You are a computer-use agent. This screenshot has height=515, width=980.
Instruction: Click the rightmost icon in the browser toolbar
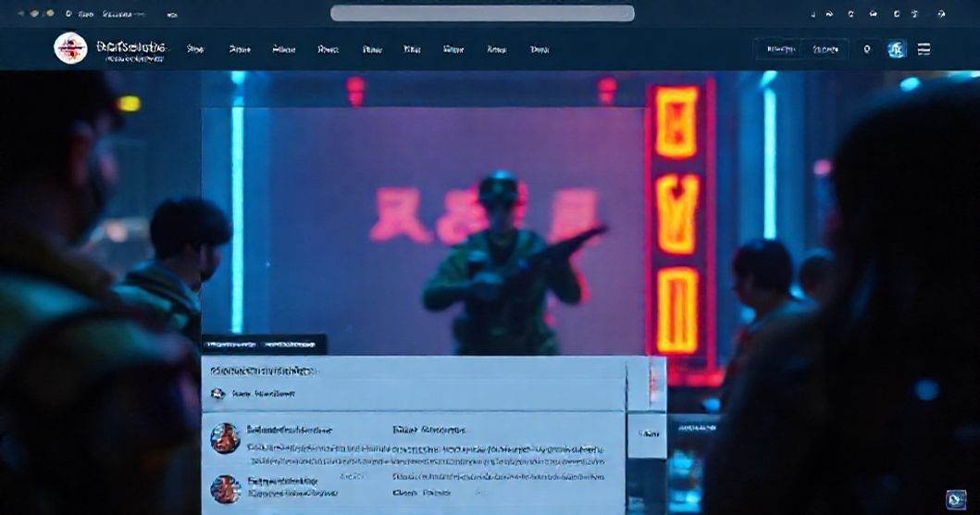point(941,14)
